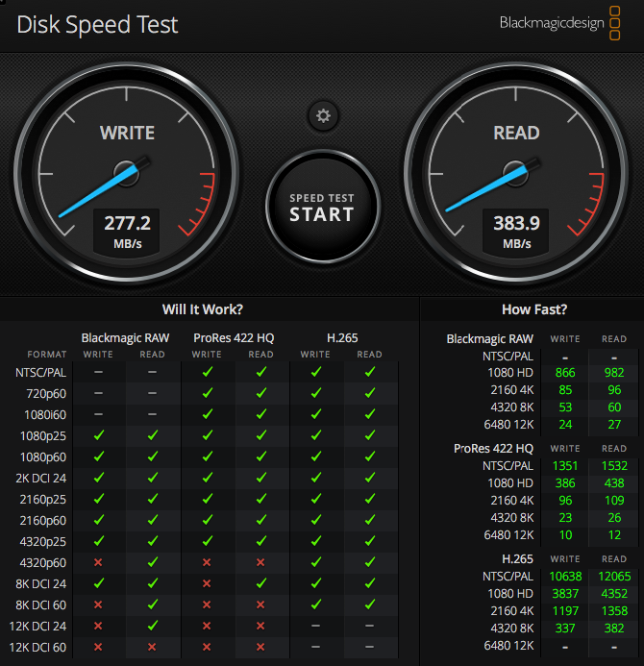The height and width of the screenshot is (666, 644).
Task: Select Blackmagic RAW 6480 12K read value 27
Action: coord(614,425)
